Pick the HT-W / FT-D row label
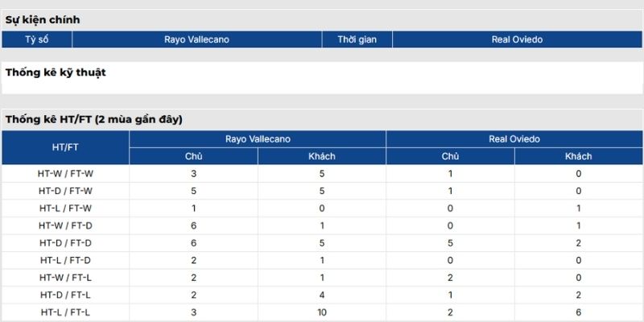Screen dimensions: 644x322 (x=65, y=225)
